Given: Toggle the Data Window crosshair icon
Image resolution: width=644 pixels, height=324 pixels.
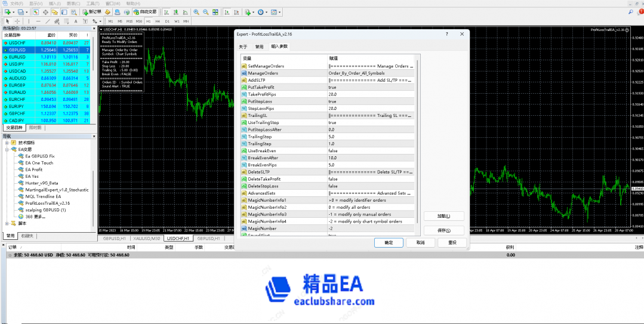Looking at the screenshot, I should click(x=45, y=12).
